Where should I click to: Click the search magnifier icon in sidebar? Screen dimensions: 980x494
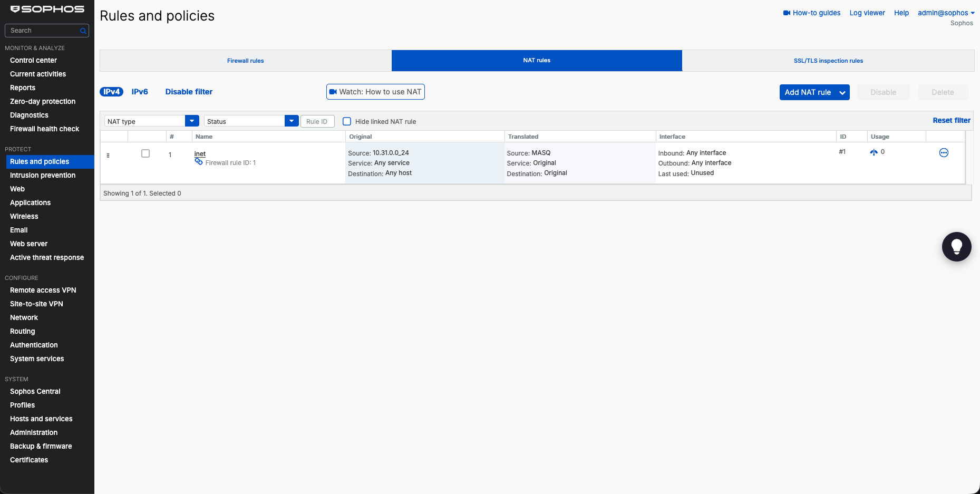(x=83, y=31)
